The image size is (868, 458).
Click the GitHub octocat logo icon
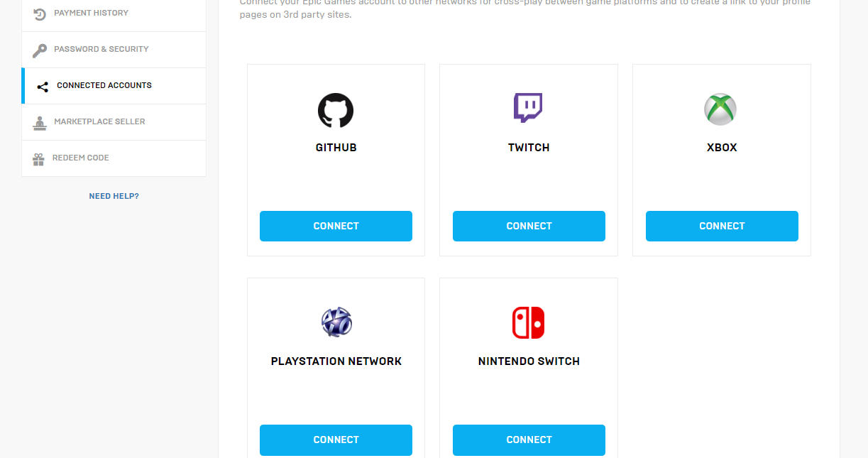click(336, 110)
